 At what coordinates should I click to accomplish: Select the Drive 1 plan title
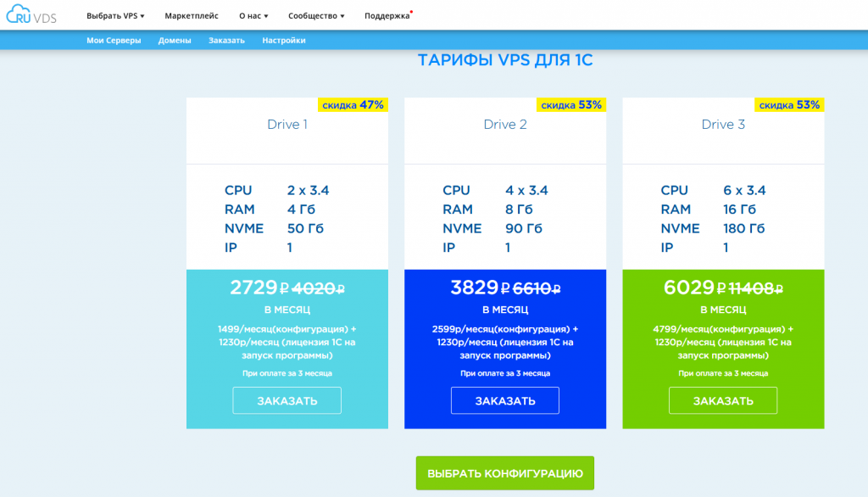click(287, 124)
